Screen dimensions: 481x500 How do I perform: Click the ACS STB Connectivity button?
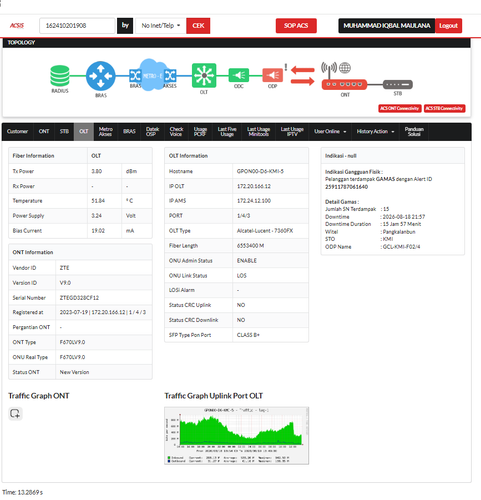click(x=444, y=108)
